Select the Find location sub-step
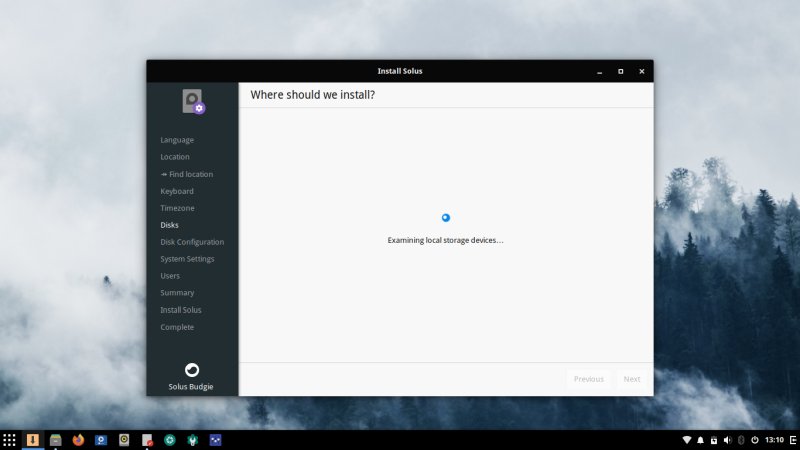The width and height of the screenshot is (800, 450). click(187, 174)
